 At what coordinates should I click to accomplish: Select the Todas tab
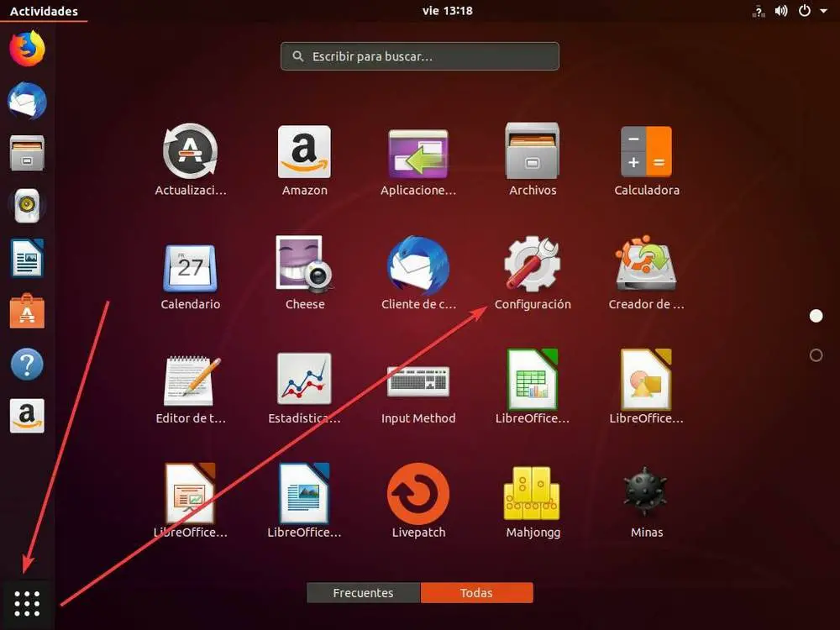coord(476,593)
